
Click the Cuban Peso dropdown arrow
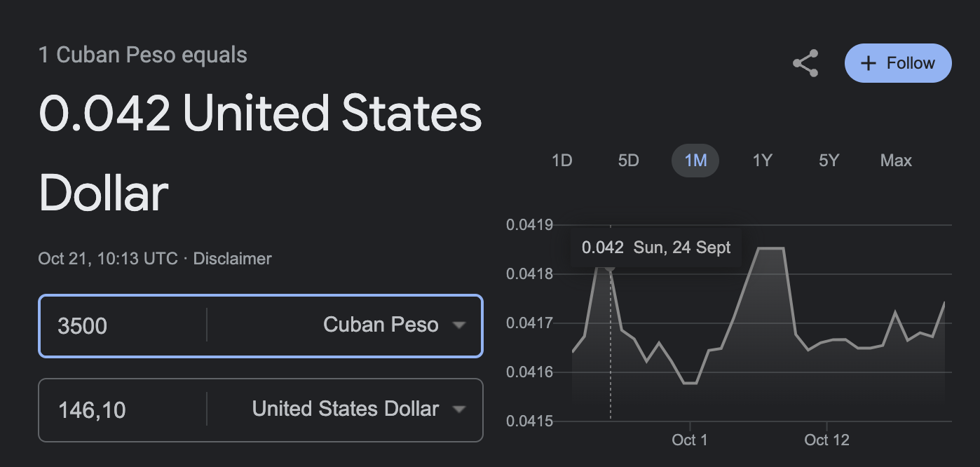[x=459, y=325]
